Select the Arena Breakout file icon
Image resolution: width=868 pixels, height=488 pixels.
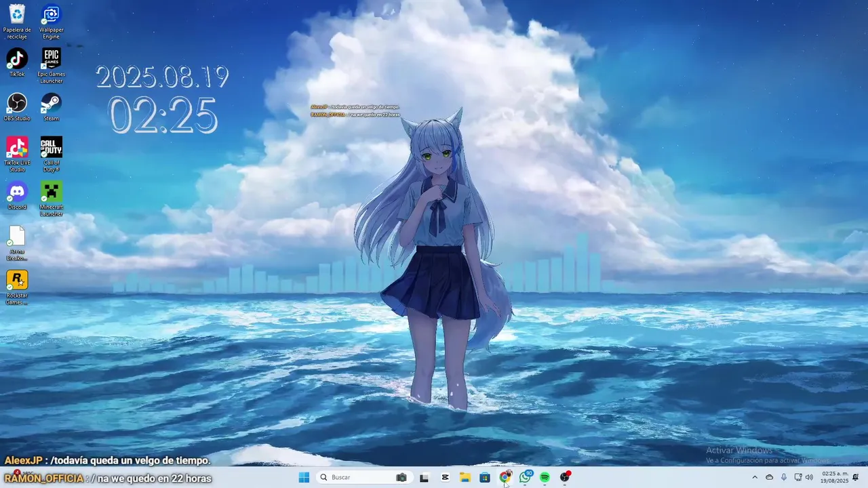pos(17,243)
